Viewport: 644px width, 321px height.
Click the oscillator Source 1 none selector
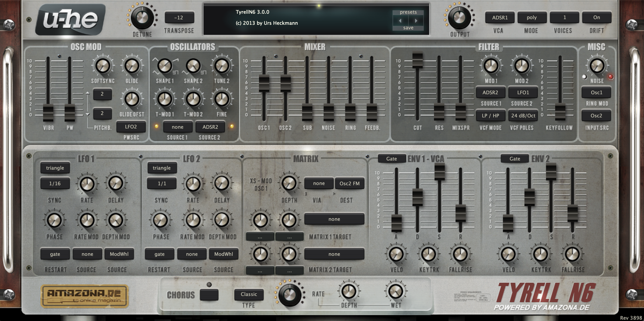178,127
